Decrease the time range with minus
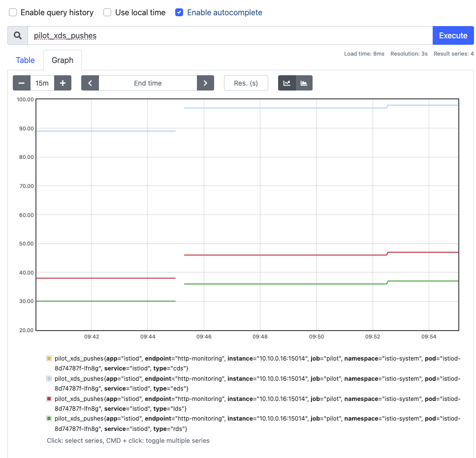The height and width of the screenshot is (458, 476). 22,83
